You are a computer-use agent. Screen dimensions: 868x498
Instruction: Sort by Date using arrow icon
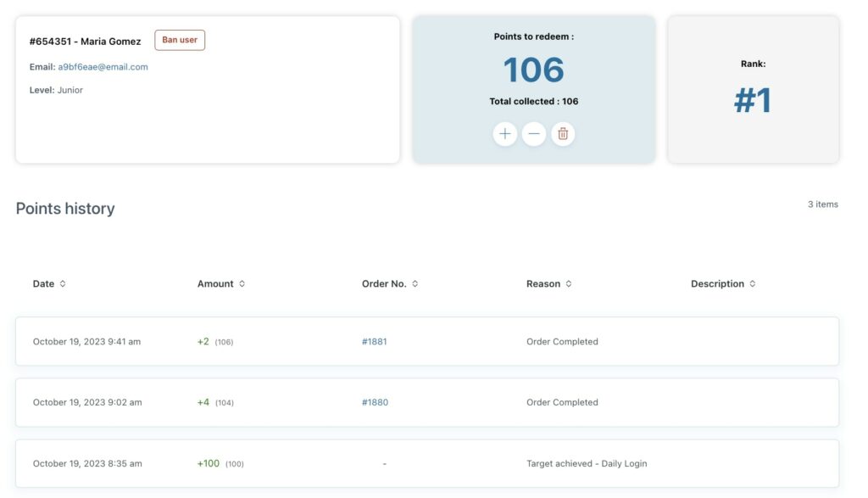coord(63,283)
